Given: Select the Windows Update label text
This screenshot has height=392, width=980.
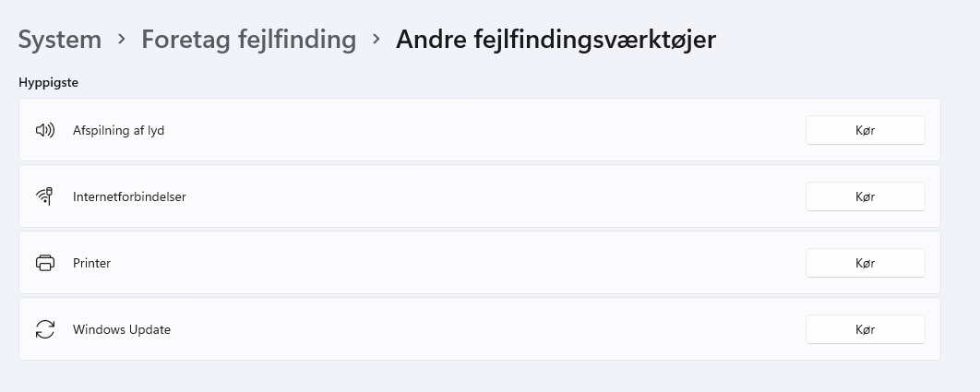Looking at the screenshot, I should 122,330.
